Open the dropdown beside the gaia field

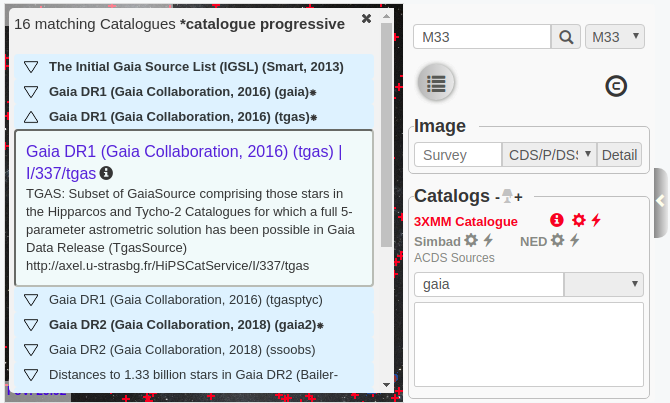[x=604, y=284]
